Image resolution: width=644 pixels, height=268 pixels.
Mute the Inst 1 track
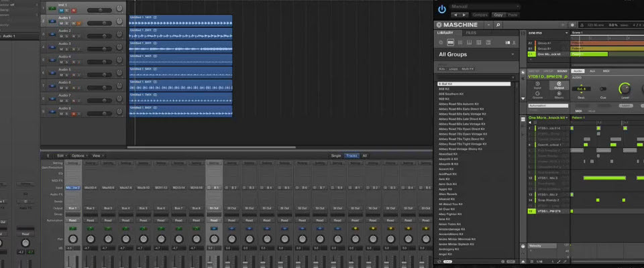tap(61, 10)
